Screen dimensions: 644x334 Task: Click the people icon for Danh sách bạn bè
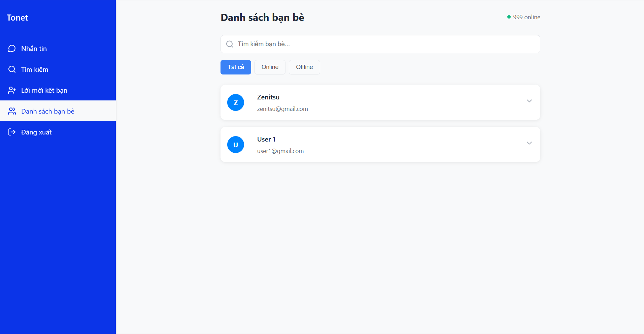(x=12, y=111)
